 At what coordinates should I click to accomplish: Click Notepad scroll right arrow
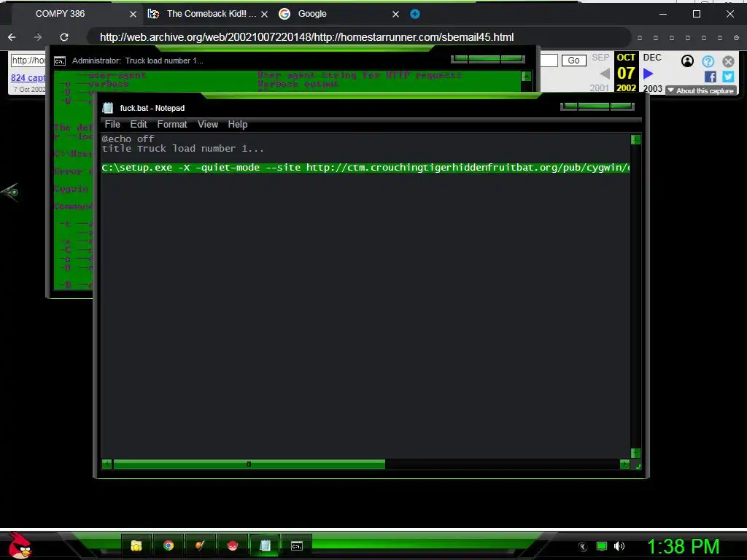[x=624, y=464]
